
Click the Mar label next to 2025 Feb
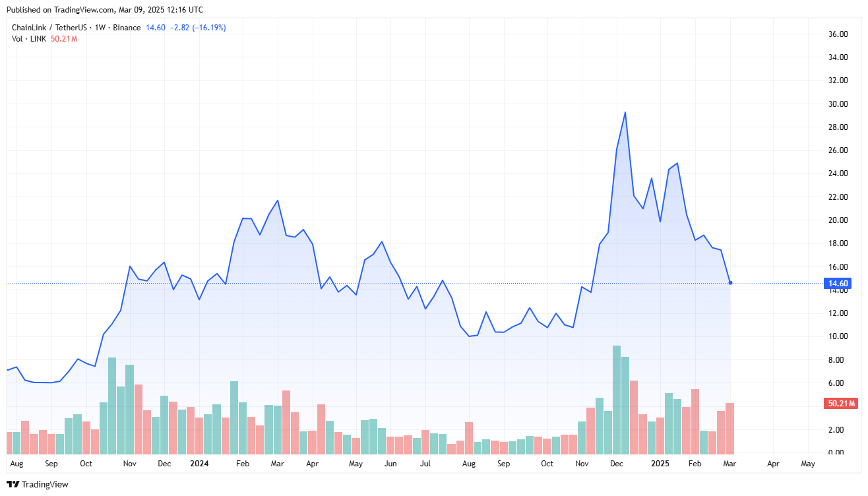click(729, 464)
